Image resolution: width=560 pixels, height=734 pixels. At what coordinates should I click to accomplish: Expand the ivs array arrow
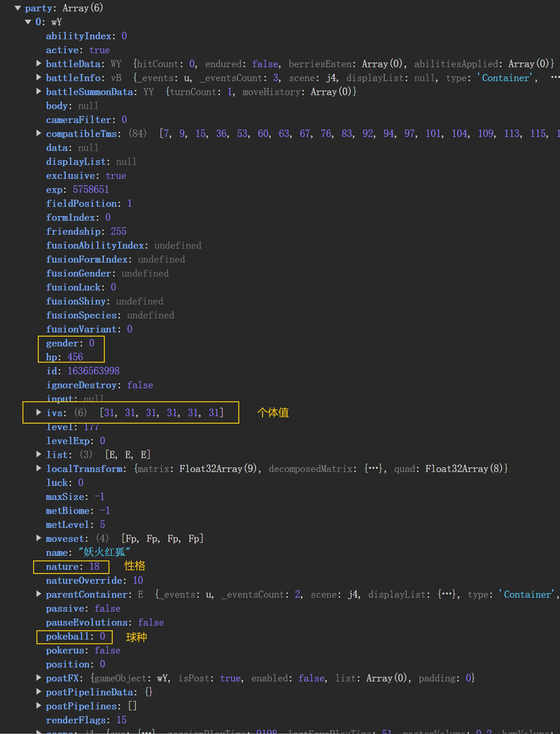pos(39,413)
